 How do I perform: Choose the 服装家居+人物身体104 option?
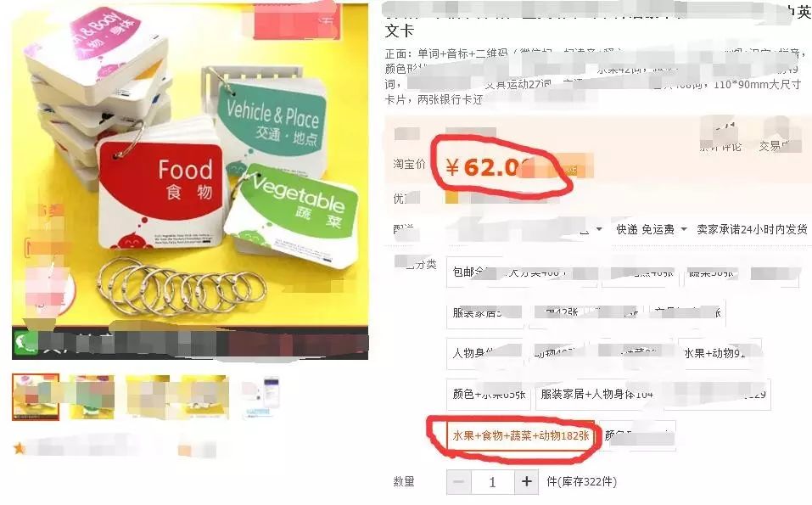596,395
